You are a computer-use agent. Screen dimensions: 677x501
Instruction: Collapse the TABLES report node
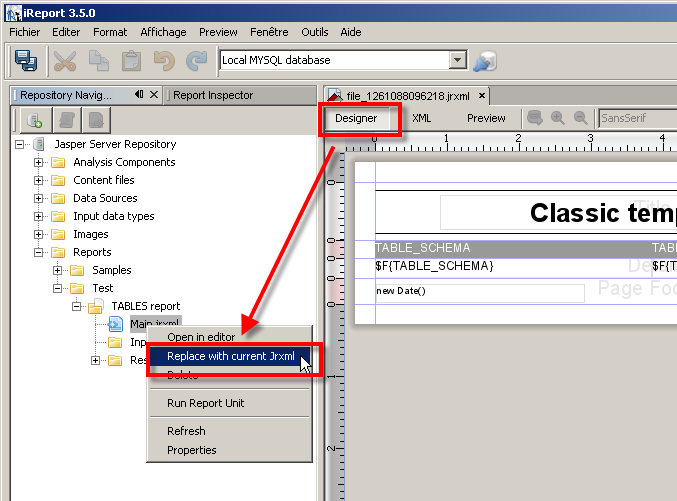(x=76, y=306)
